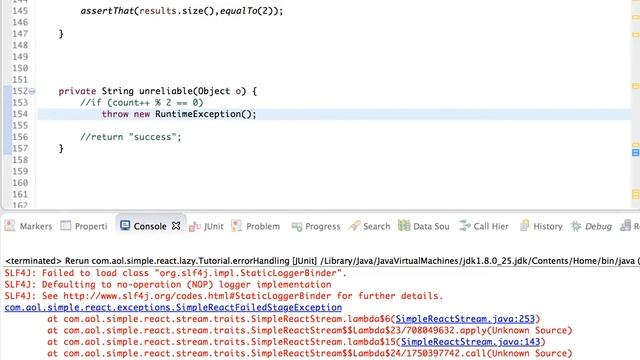The image size is (640, 360).
Task: Open the History tab
Action: point(541,226)
